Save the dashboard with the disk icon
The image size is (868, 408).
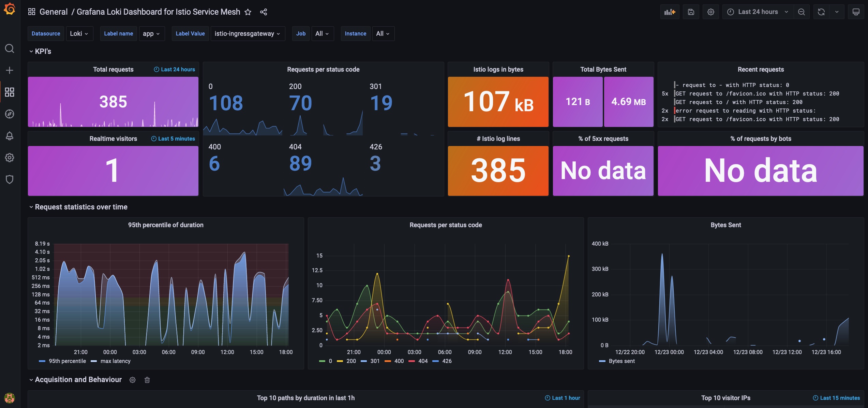(x=691, y=12)
